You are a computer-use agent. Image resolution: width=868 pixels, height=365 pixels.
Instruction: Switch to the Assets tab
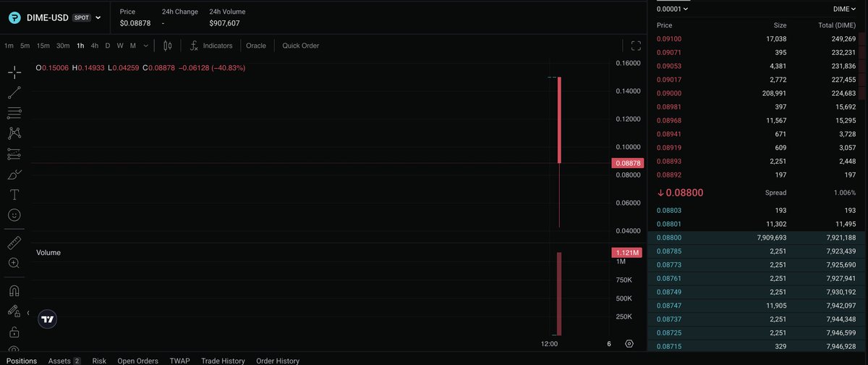pos(64,360)
